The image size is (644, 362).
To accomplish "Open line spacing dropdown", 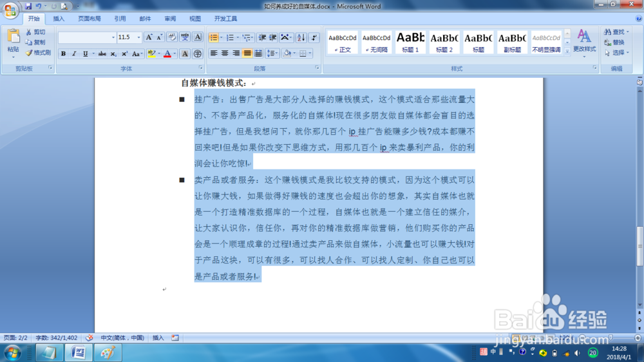I will pos(272,53).
